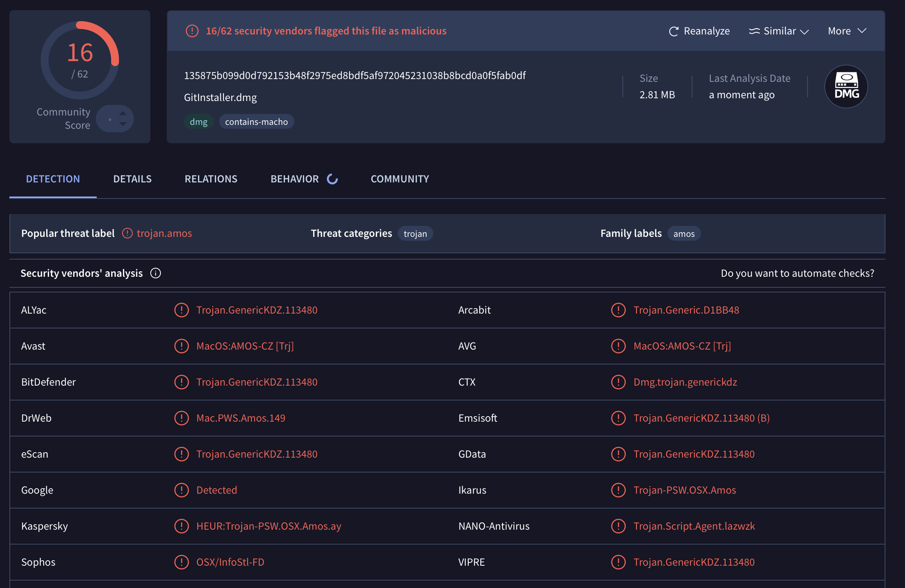
Task: Open the Relations tab
Action: pyautogui.click(x=211, y=179)
